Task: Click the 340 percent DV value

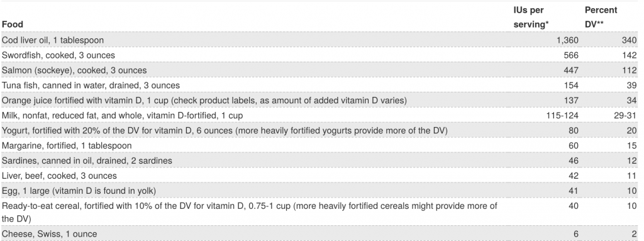Action: pyautogui.click(x=629, y=40)
